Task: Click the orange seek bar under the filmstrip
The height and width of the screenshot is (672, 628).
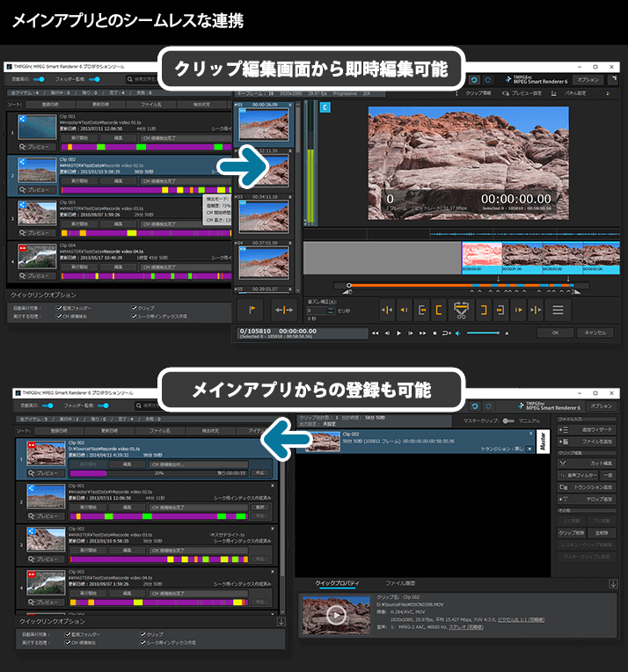Action: [x=461, y=285]
